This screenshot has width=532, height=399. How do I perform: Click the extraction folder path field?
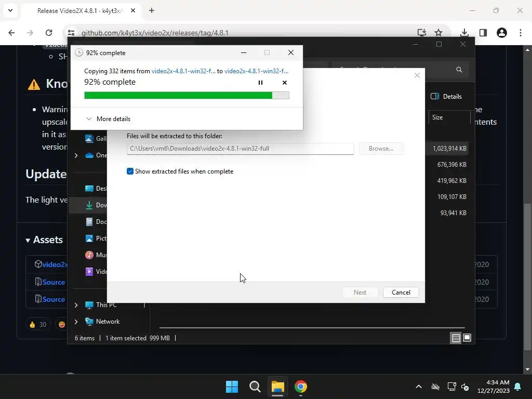pyautogui.click(x=240, y=149)
